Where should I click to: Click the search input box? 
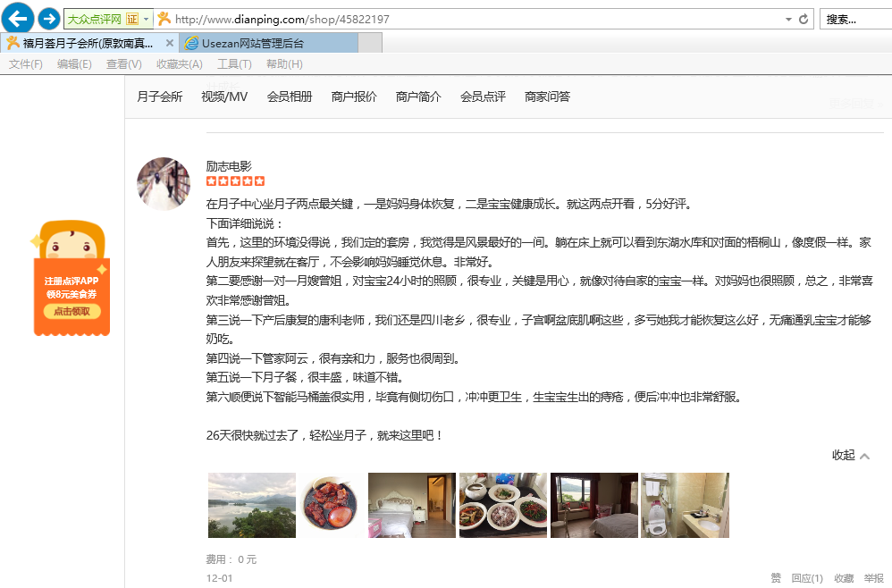click(854, 19)
